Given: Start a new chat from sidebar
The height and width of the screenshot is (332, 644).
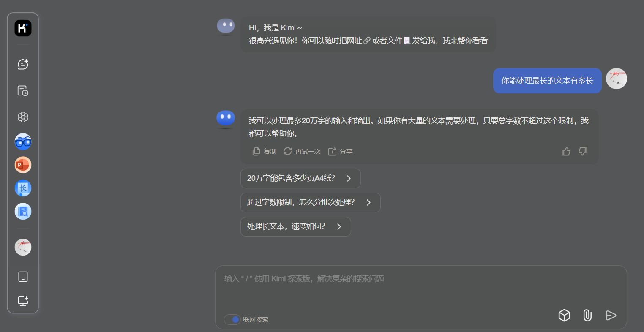Looking at the screenshot, I should (x=23, y=64).
